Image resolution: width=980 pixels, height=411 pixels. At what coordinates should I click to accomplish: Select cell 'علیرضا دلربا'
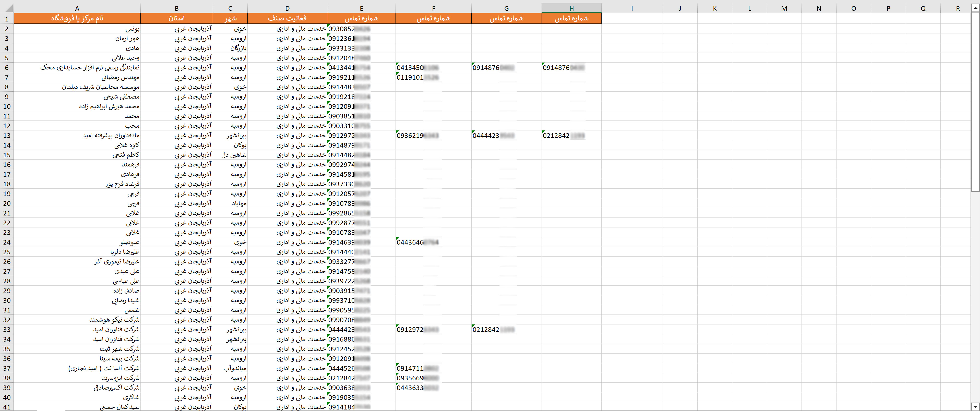click(x=77, y=252)
